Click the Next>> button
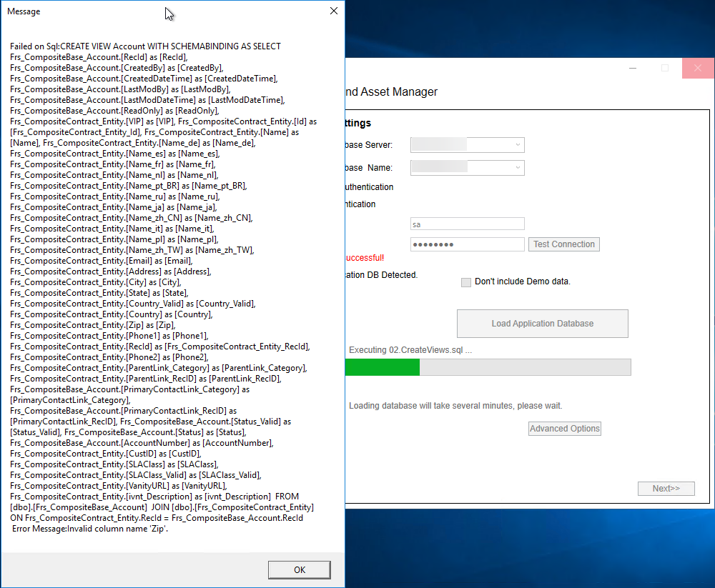The image size is (715, 588). [666, 489]
